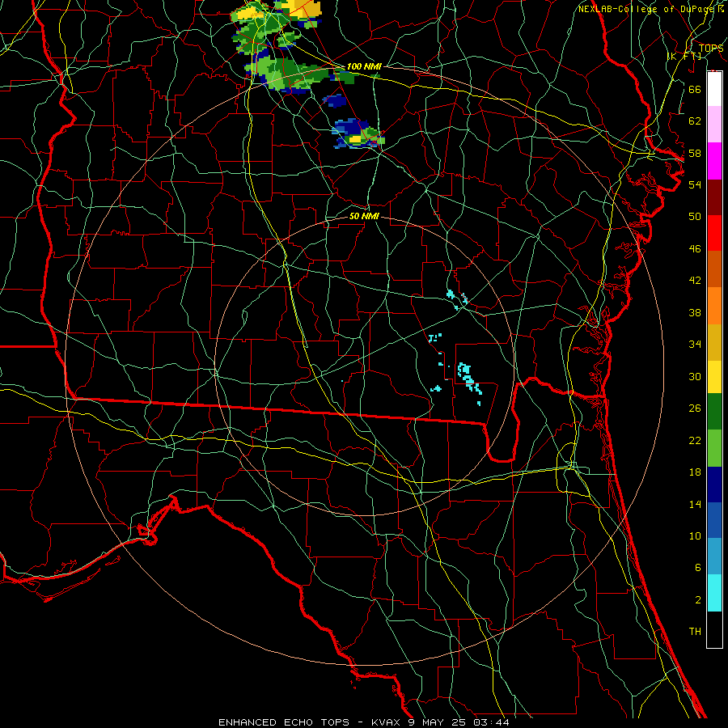This screenshot has height=728, width=728.
Task: Click the legend value '26'
Action: [695, 408]
